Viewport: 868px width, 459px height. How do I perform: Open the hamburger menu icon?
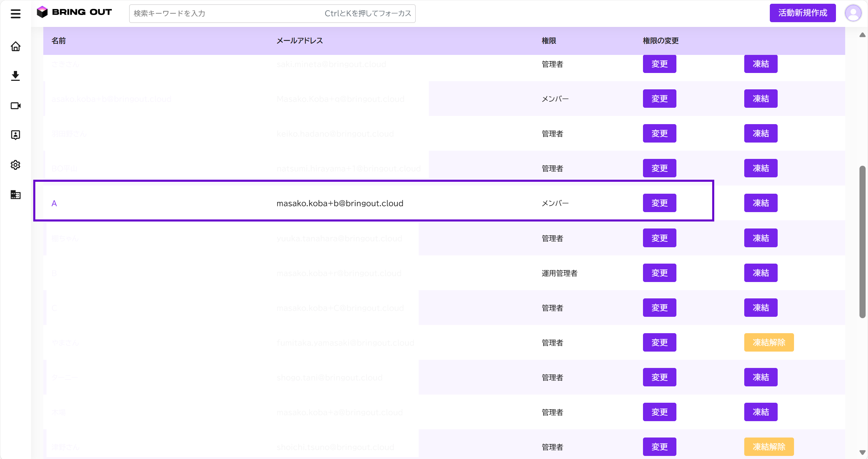pyautogui.click(x=15, y=14)
